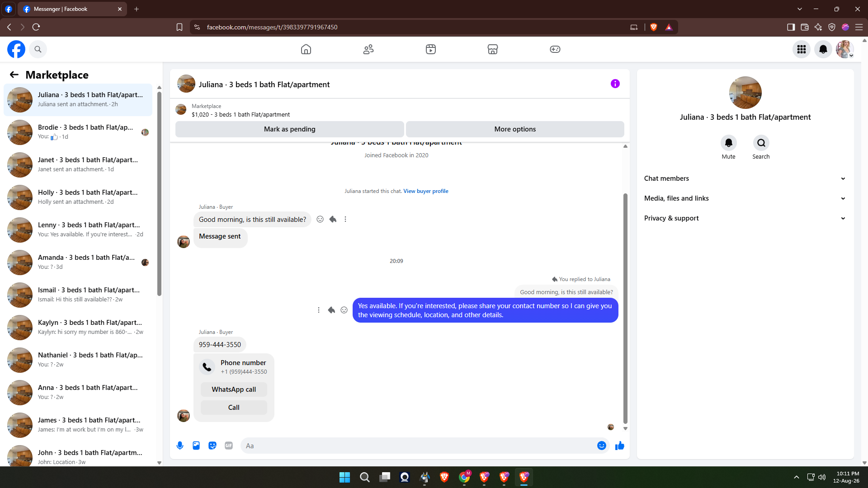The width and height of the screenshot is (868, 488).
Task: Show hidden system tray icons
Action: point(797,477)
